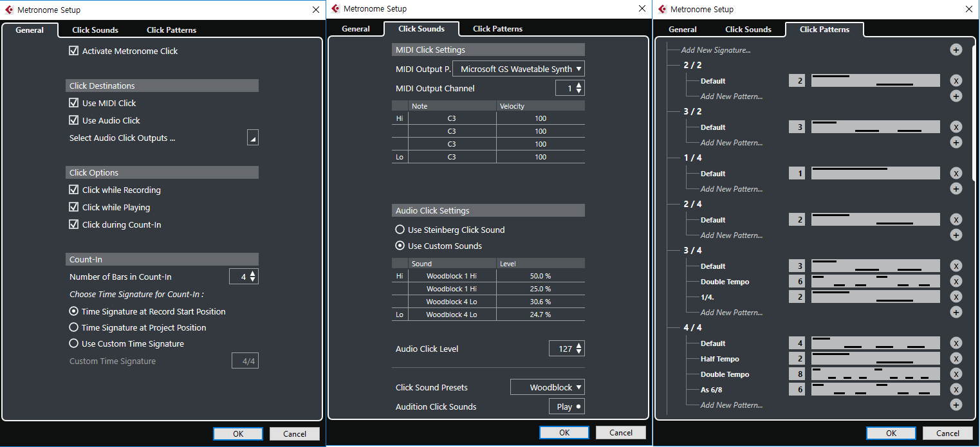Click the plus icon for 4/4's Add New Pattern
The height and width of the screenshot is (447, 980).
(x=956, y=405)
